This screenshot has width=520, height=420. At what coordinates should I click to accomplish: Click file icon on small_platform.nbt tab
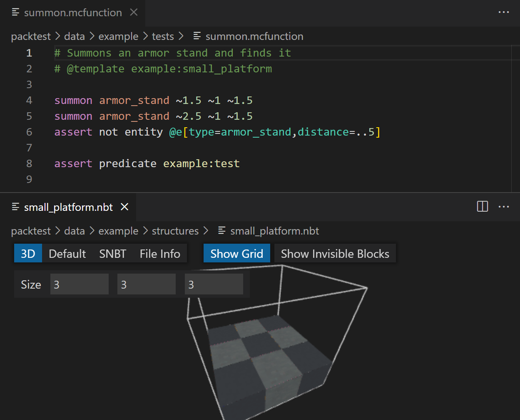click(16, 207)
